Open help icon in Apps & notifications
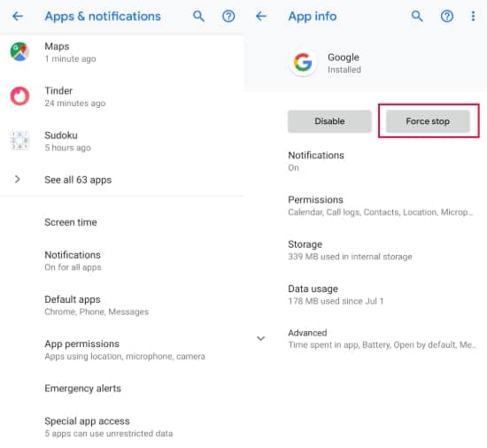This screenshot has height=448, width=487. pyautogui.click(x=228, y=16)
